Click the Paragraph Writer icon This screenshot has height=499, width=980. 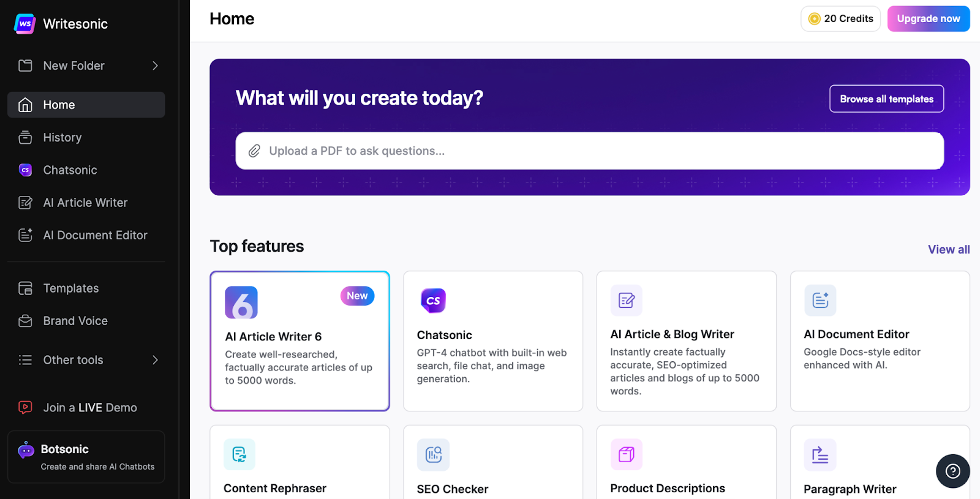[820, 454]
